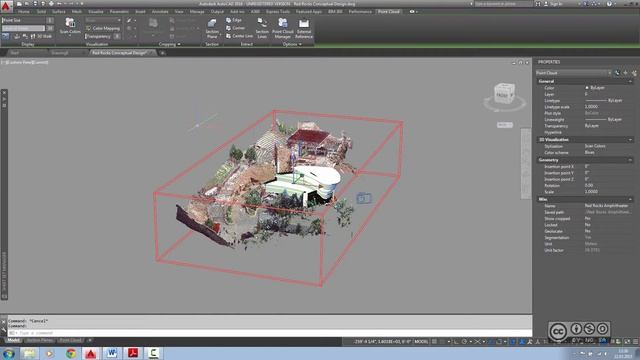640x360 pixels.
Task: Click the Windows Start button
Action: [8, 353]
